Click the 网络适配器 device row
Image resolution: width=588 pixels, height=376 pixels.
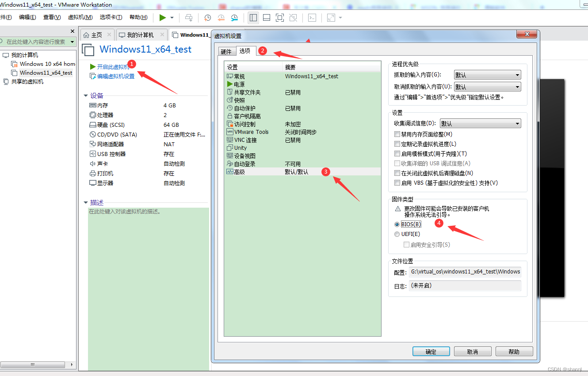(148, 144)
